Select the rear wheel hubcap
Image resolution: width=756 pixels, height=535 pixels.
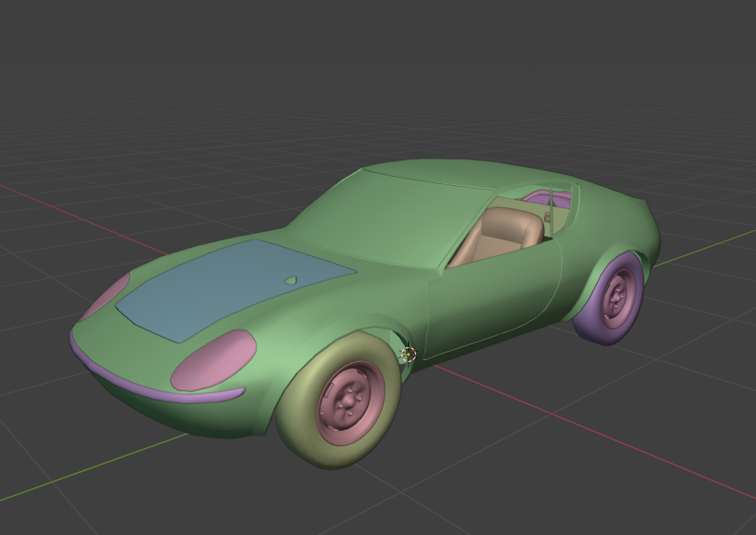618,298
